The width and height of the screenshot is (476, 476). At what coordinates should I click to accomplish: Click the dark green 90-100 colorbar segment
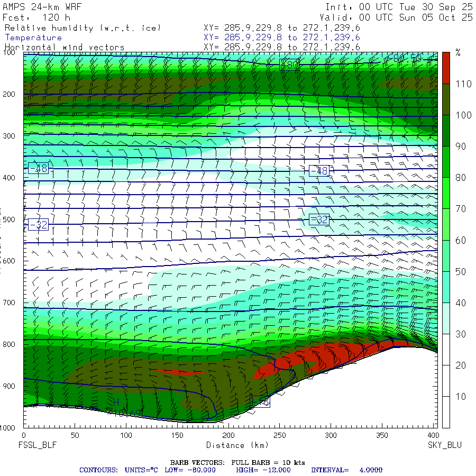point(446,131)
